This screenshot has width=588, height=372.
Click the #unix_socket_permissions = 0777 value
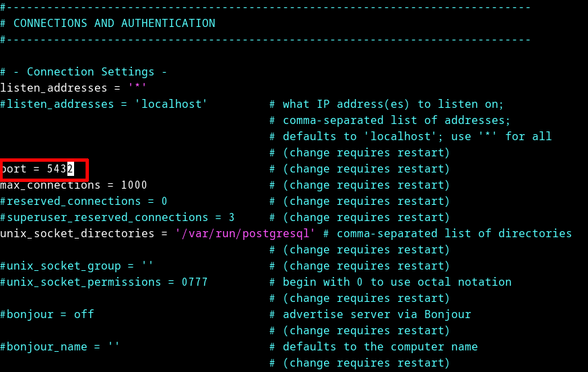(x=104, y=282)
